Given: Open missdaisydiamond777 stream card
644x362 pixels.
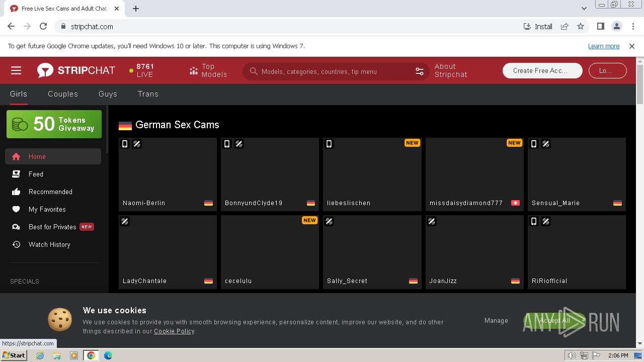Looking at the screenshot, I should point(474,174).
